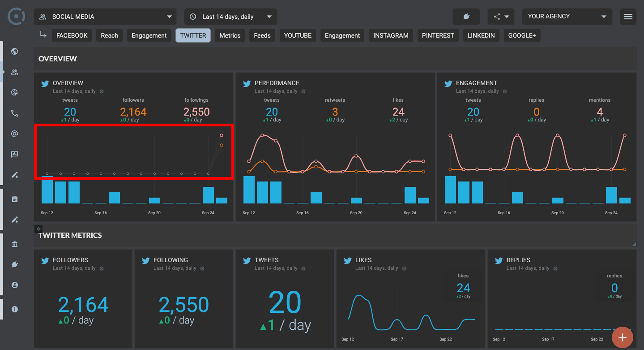Click the Twitter bird on Engagement widget
Image resolution: width=644 pixels, height=350 pixels.
[448, 83]
